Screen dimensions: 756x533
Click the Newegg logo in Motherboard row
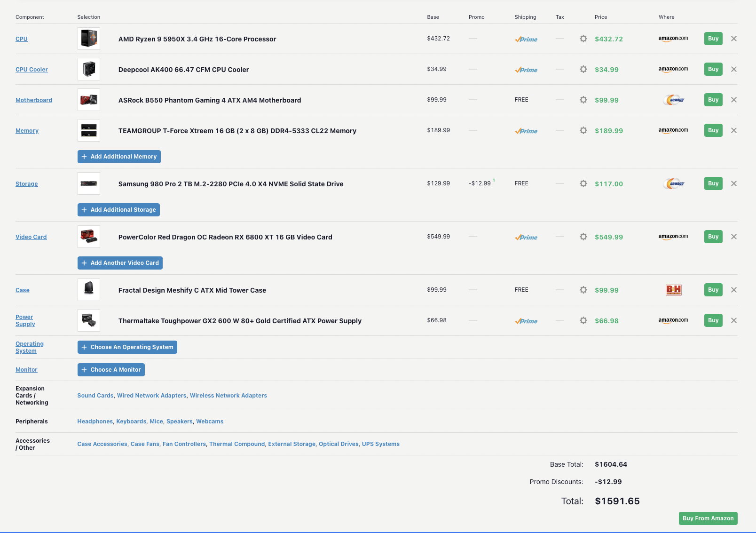674,100
